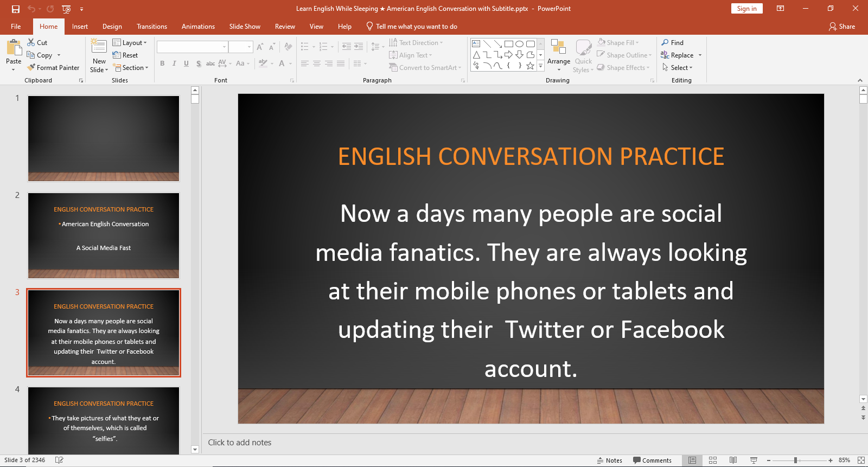Open the Arrange options
This screenshot has height=467, width=868.
tap(559, 54)
